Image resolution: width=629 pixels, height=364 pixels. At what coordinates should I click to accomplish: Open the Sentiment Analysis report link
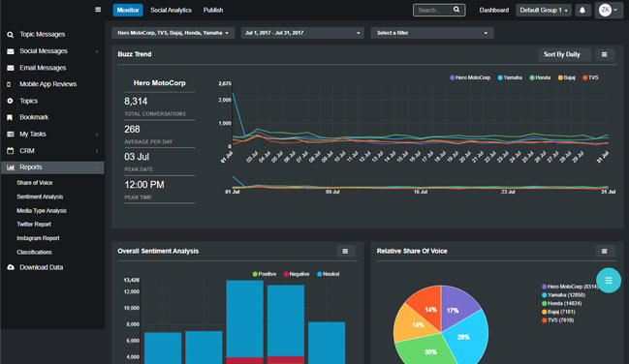40,197
